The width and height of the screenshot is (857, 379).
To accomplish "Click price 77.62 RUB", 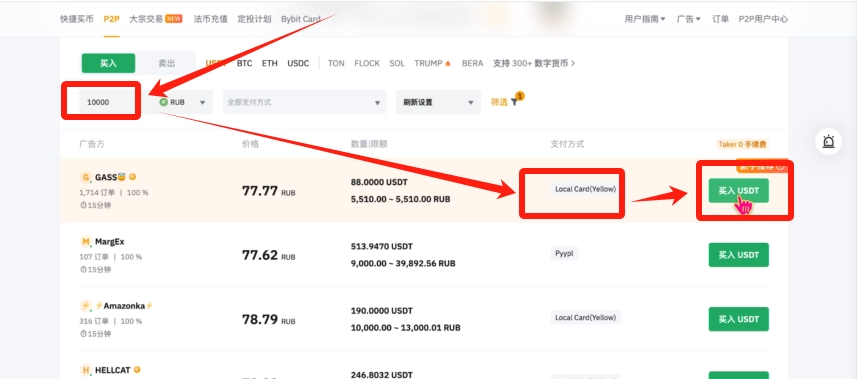I will [268, 255].
